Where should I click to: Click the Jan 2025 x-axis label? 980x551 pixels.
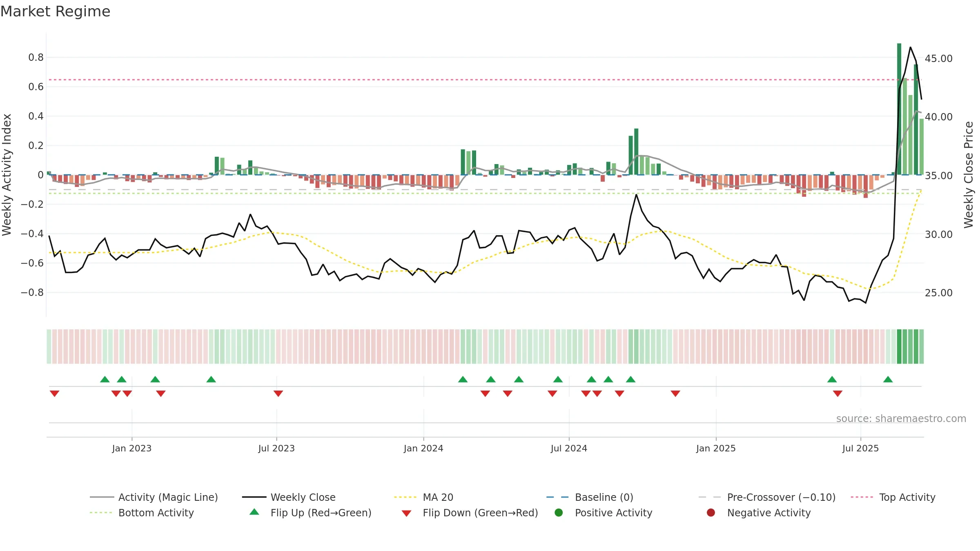click(716, 448)
